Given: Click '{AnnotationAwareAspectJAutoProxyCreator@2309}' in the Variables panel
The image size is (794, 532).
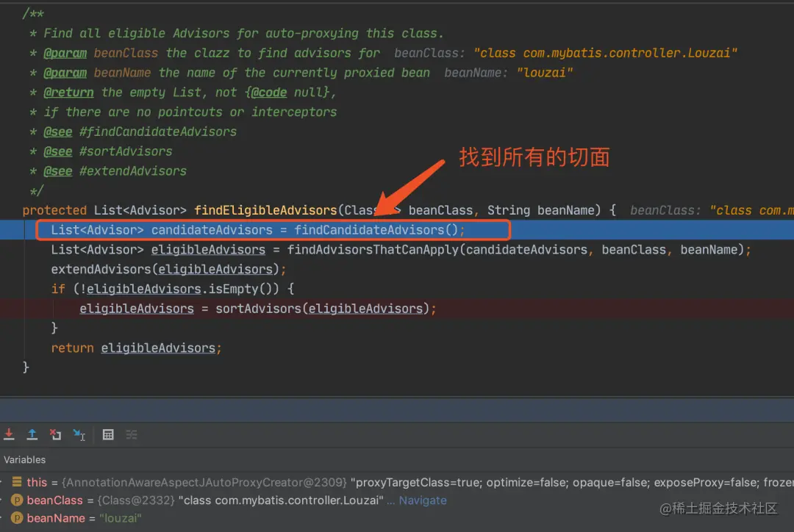Looking at the screenshot, I should pos(204,482).
